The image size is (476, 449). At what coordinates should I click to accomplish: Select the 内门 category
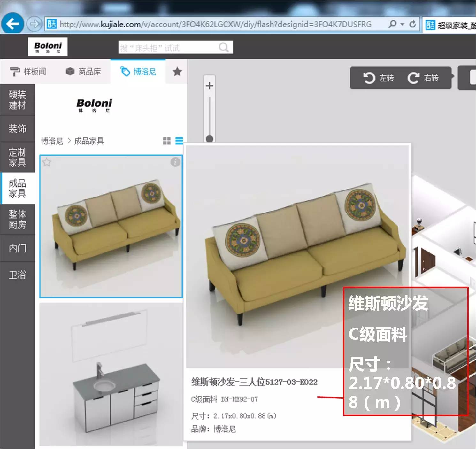(x=17, y=248)
